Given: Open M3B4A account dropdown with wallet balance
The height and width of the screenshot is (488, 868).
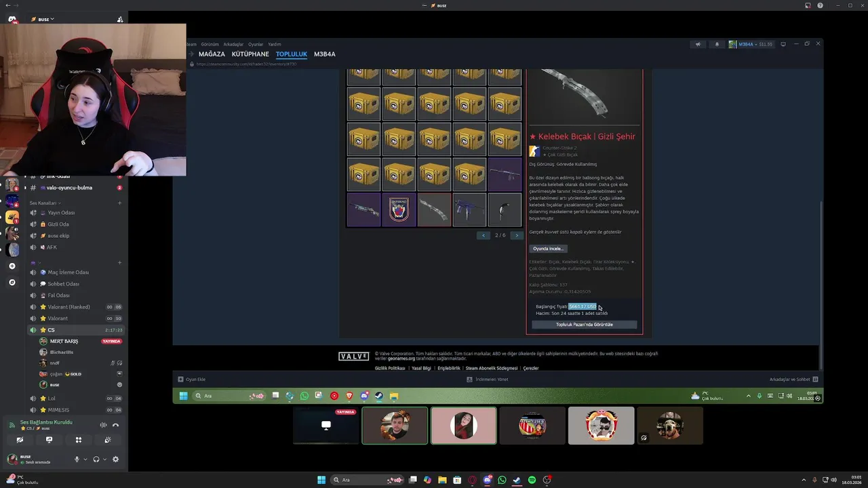Looking at the screenshot, I should pyautogui.click(x=751, y=44).
